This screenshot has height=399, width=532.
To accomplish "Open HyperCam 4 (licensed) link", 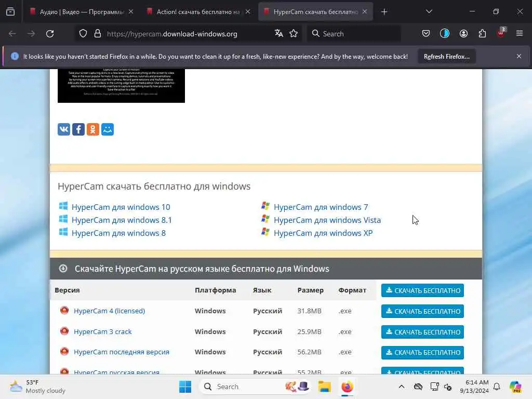I will tap(109, 311).
